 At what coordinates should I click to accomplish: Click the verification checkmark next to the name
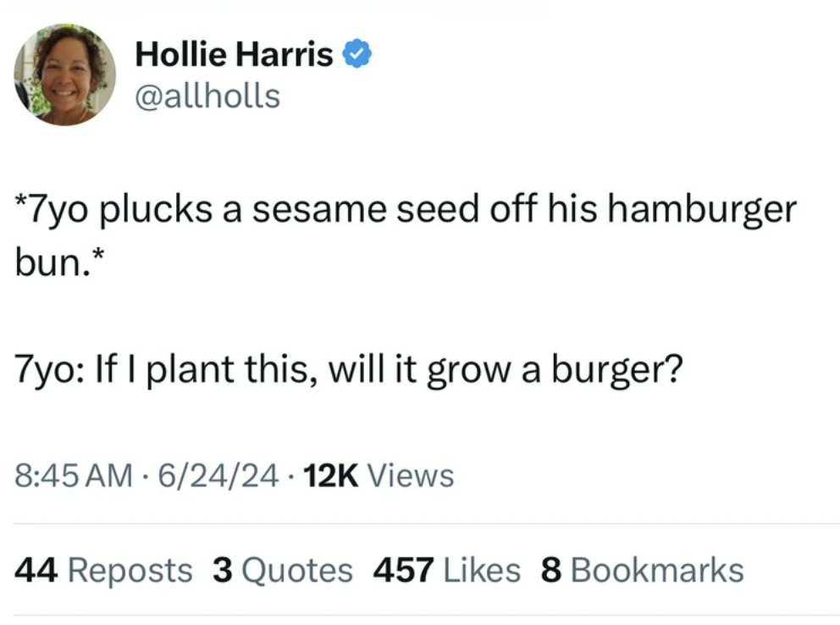pyautogui.click(x=356, y=53)
